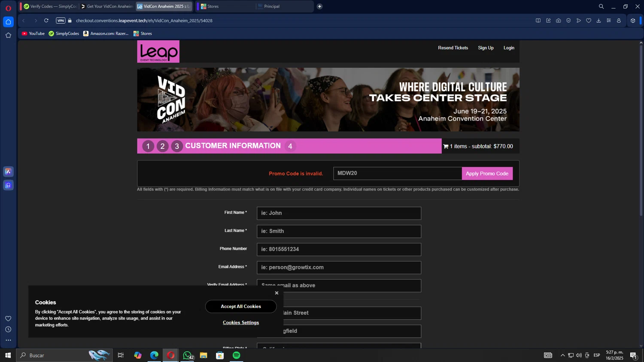Switch to Verify Codes SimplyCodes tab
Viewport: 644px width, 362px height.
50,6
